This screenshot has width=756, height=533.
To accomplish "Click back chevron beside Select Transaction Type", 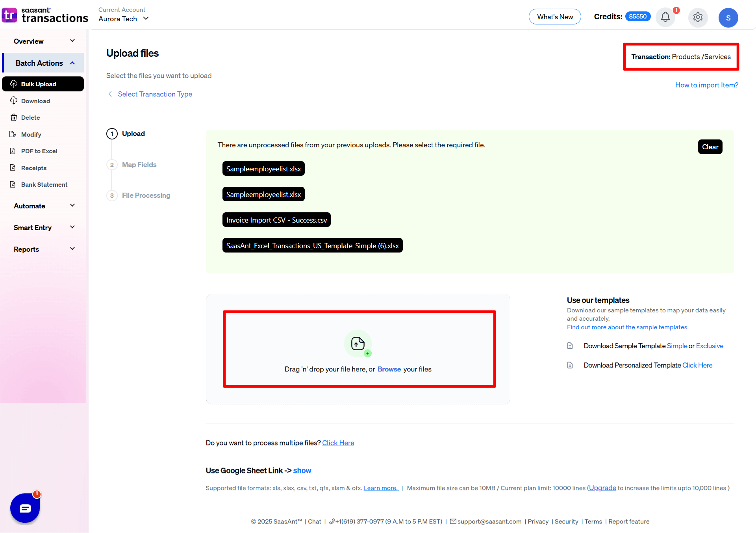I will tap(110, 94).
